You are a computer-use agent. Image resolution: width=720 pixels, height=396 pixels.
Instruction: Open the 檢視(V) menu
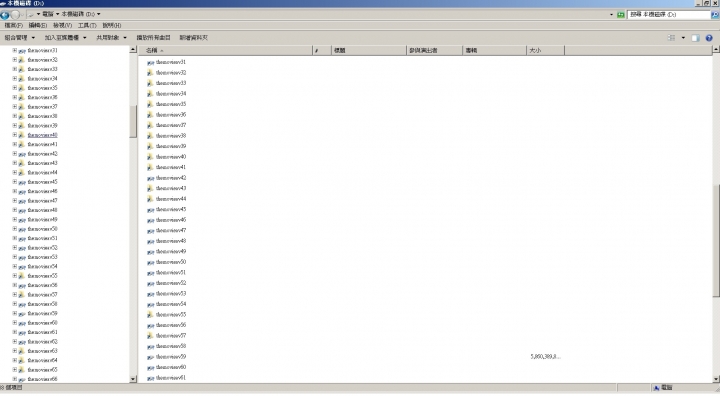[x=62, y=26]
